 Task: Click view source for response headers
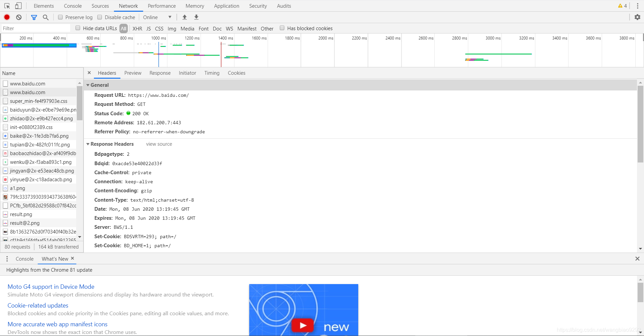159,144
